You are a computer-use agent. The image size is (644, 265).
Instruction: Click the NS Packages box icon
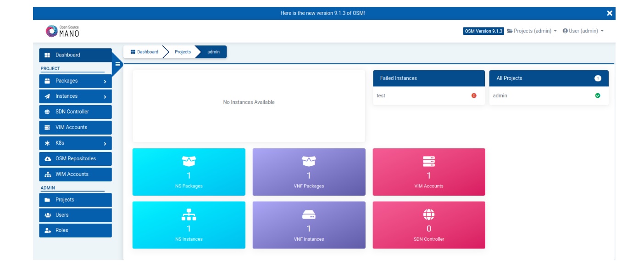point(189,161)
